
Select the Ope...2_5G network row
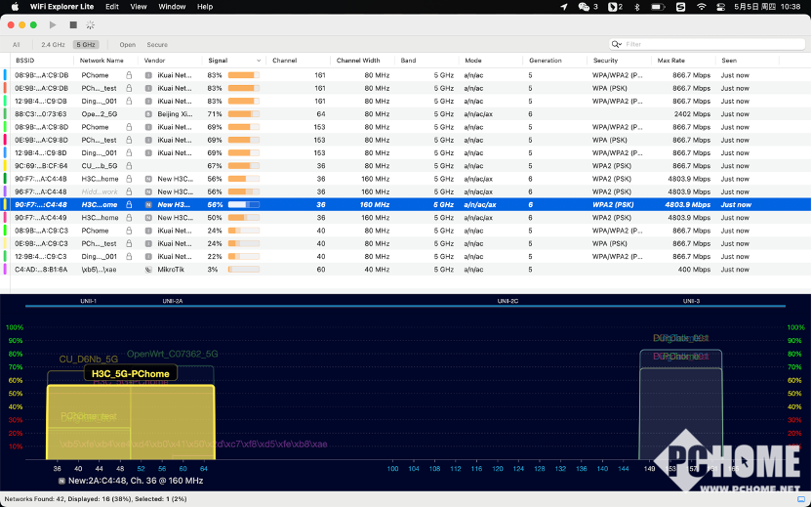point(405,114)
